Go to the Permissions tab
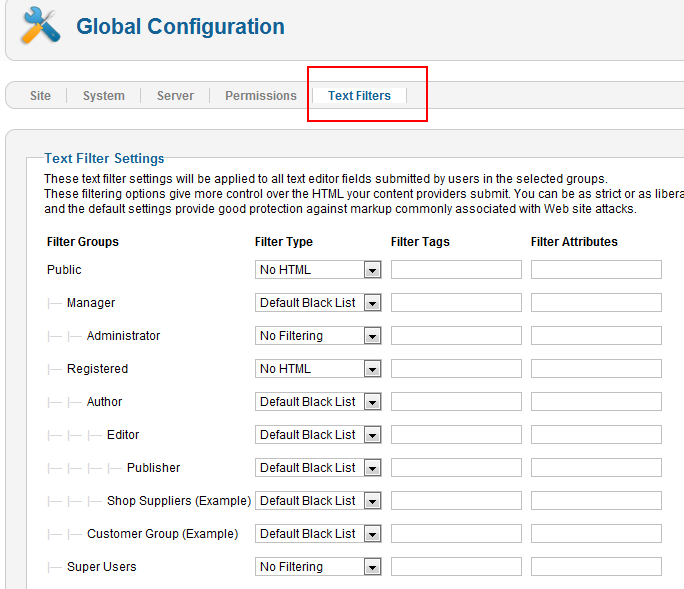 click(261, 96)
